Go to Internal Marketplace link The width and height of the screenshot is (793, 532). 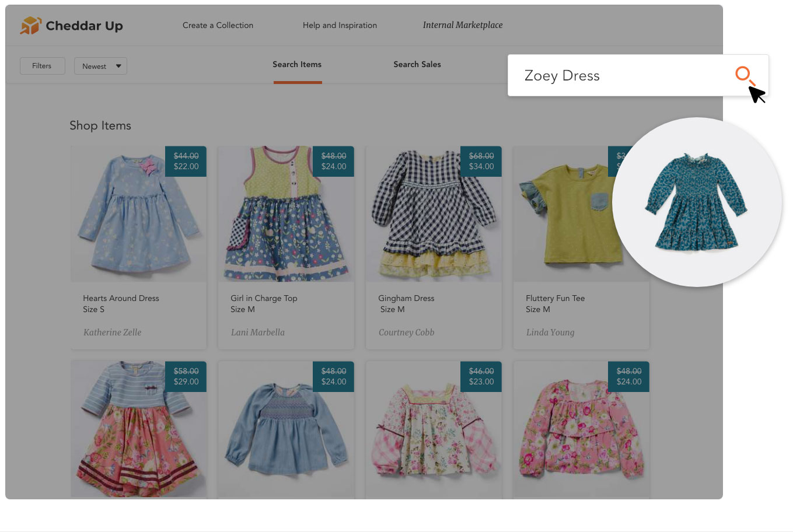(x=462, y=25)
